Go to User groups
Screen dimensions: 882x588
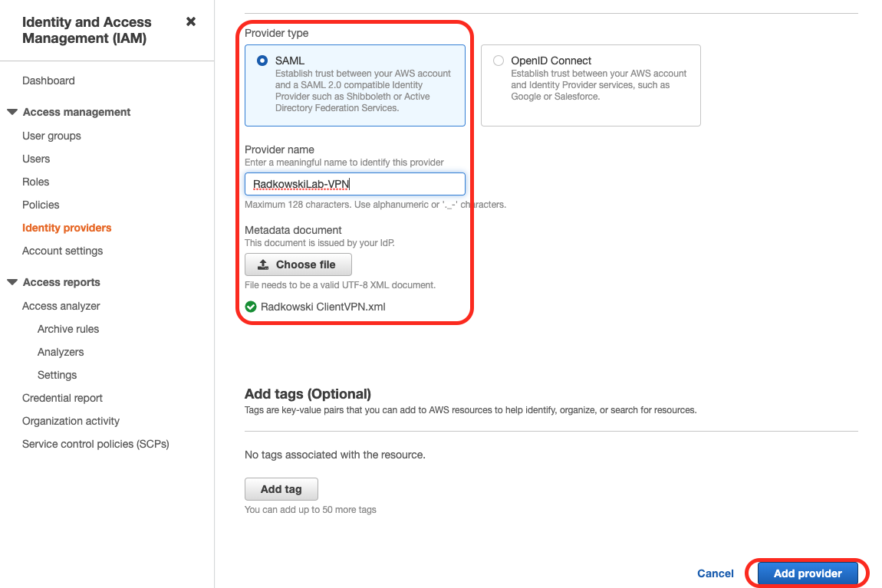pyautogui.click(x=51, y=136)
